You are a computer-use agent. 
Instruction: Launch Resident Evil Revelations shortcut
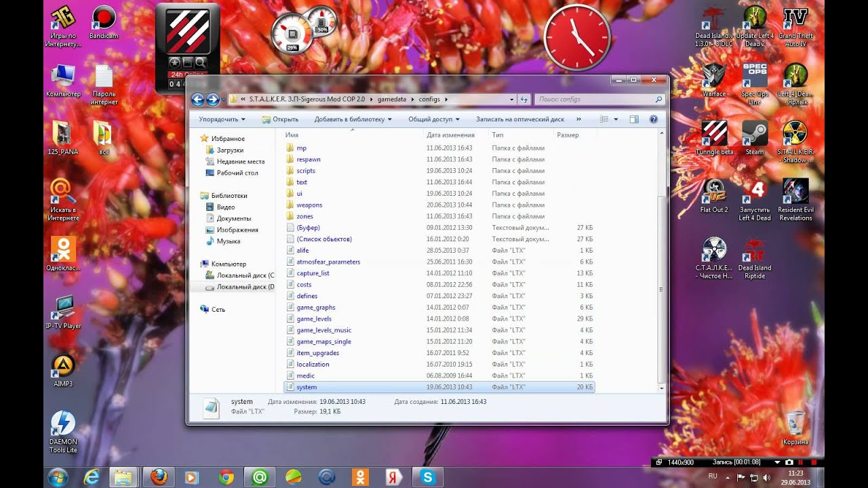click(795, 199)
